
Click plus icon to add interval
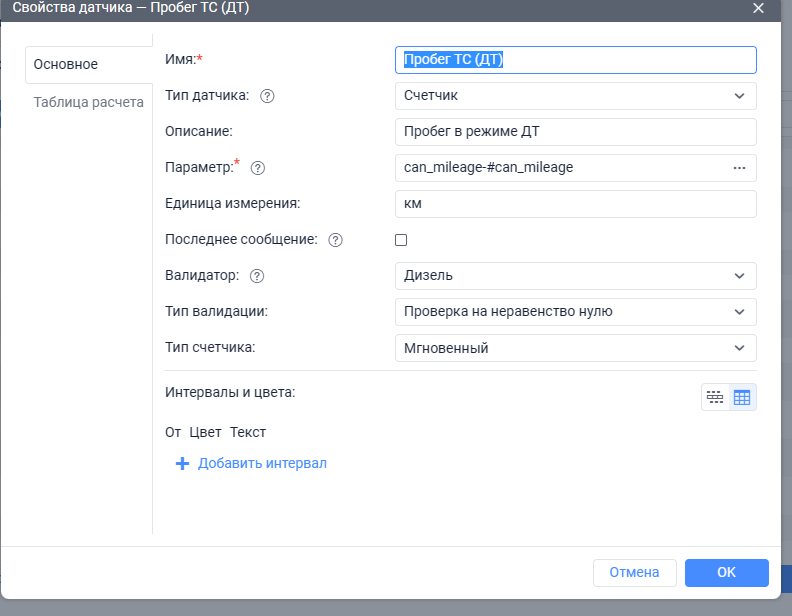tap(182, 464)
